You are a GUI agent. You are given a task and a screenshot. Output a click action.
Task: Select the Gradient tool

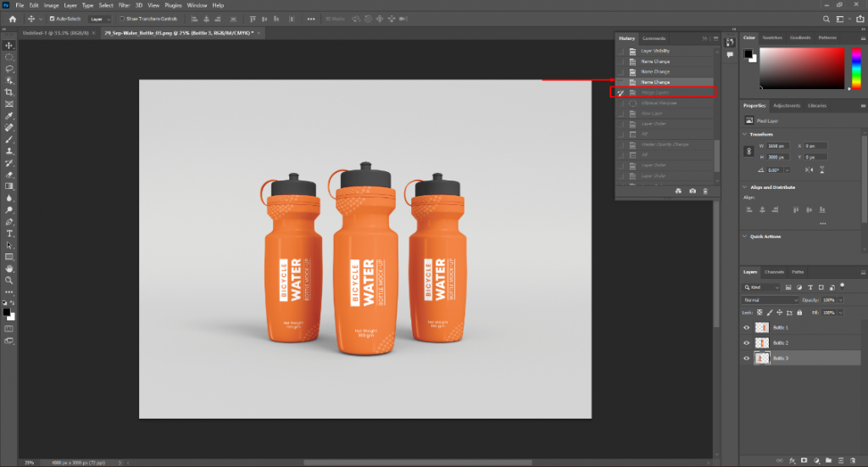click(8, 186)
